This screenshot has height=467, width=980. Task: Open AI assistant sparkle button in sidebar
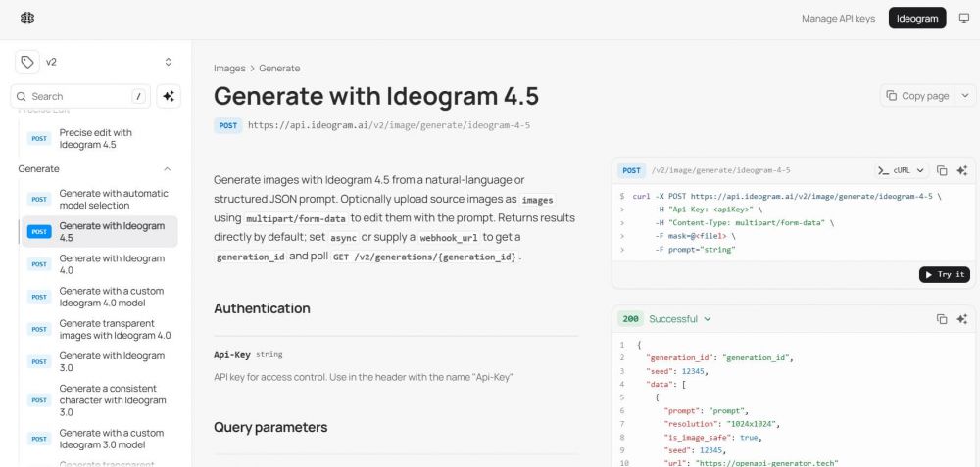[169, 96]
